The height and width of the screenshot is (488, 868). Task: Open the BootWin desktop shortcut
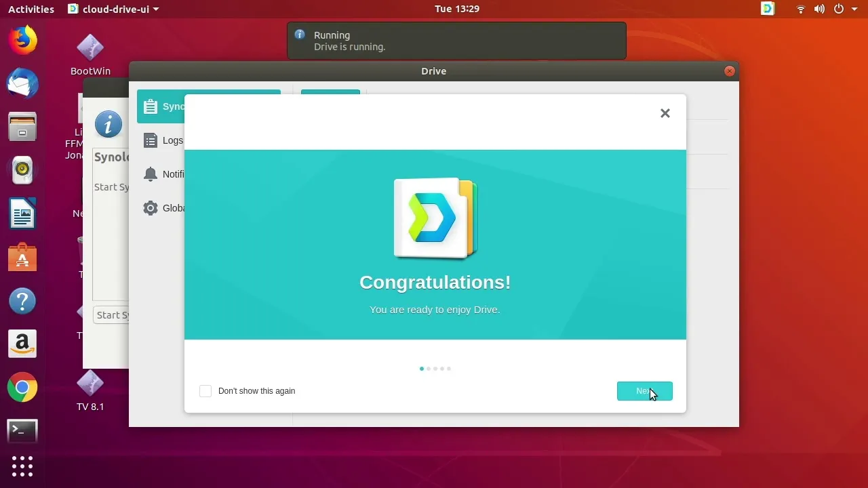[90, 54]
